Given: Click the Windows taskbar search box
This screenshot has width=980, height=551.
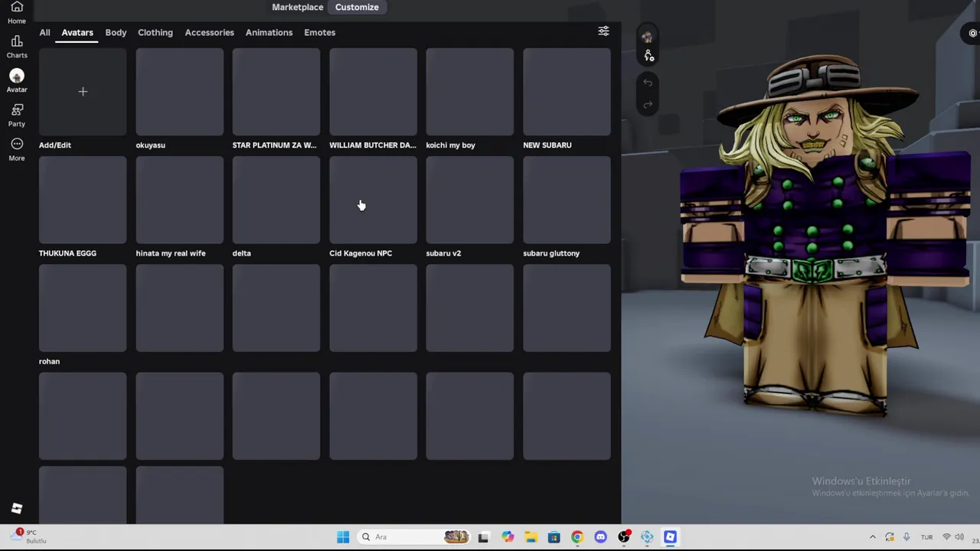Looking at the screenshot, I should [413, 537].
